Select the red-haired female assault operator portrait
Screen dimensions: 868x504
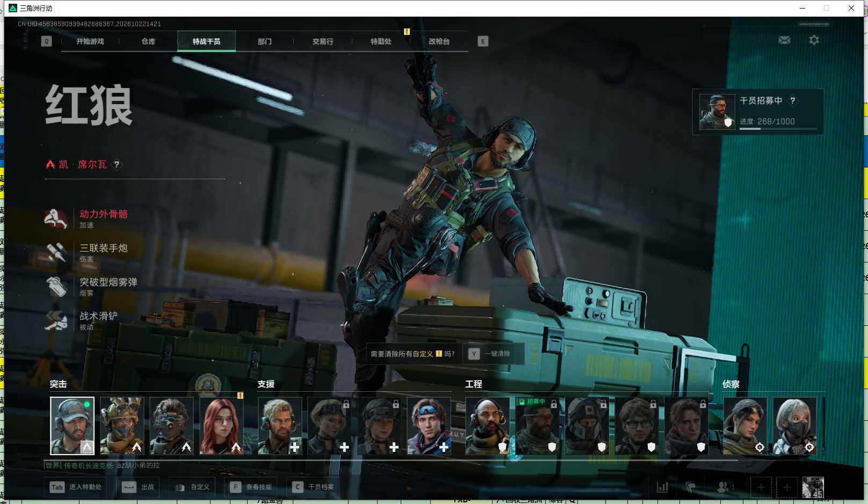[221, 426]
